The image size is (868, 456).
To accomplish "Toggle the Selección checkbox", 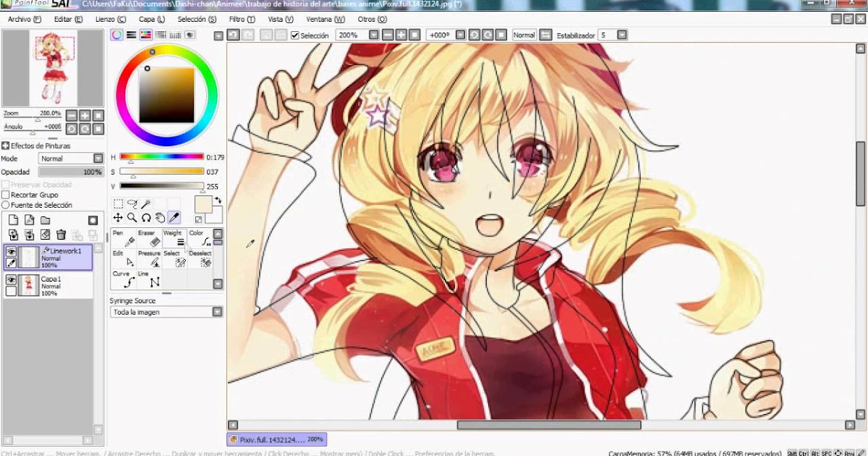I will pos(295,35).
